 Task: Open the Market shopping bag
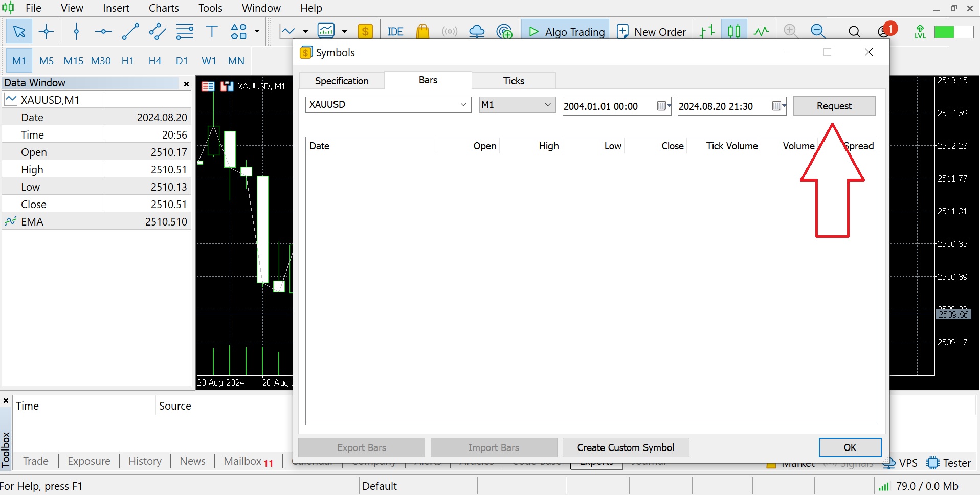423,31
